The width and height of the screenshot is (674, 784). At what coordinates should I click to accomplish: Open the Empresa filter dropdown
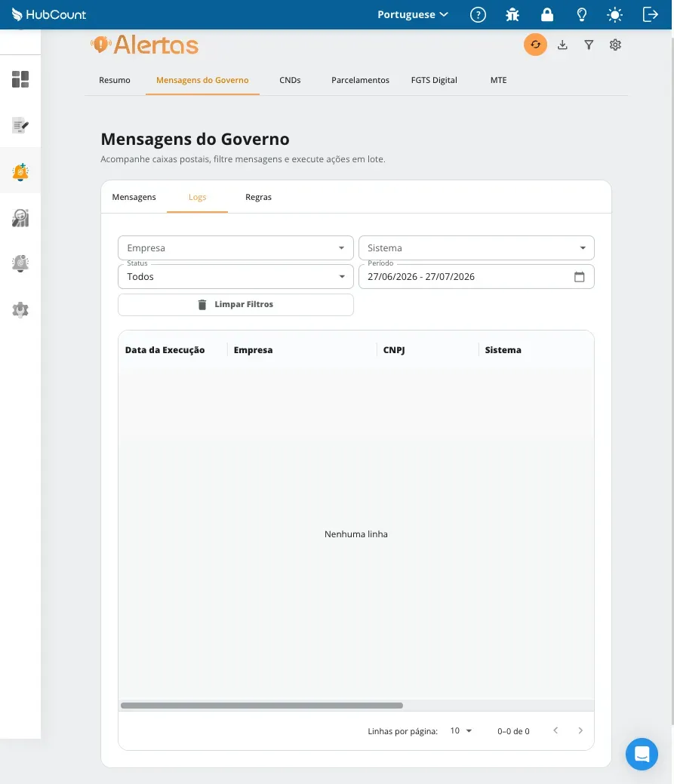coord(235,248)
